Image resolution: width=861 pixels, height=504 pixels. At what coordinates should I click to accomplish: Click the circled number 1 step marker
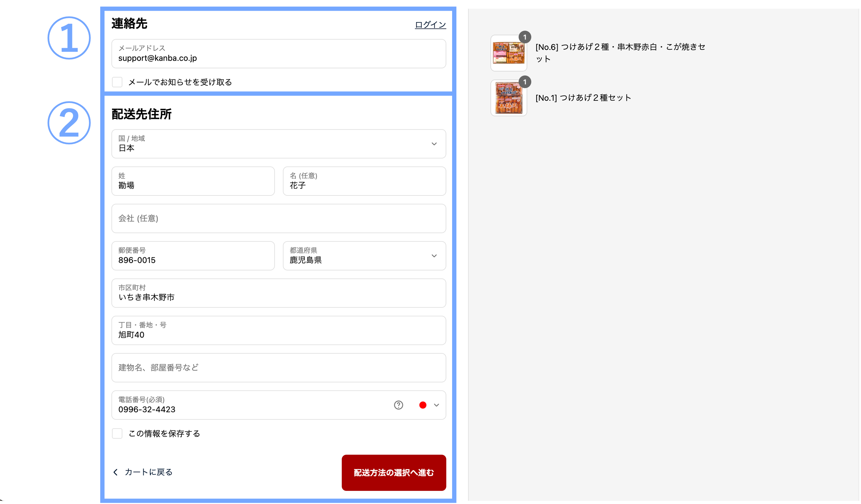(69, 38)
